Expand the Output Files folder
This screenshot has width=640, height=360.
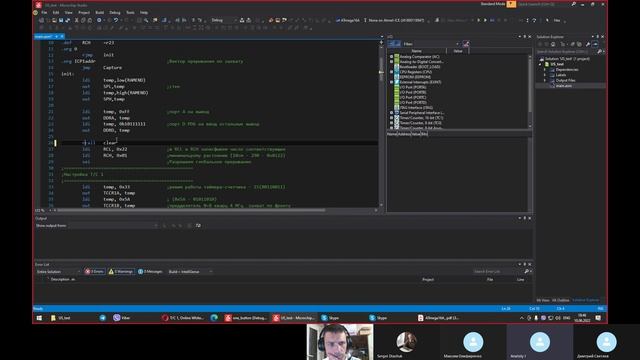(x=544, y=80)
